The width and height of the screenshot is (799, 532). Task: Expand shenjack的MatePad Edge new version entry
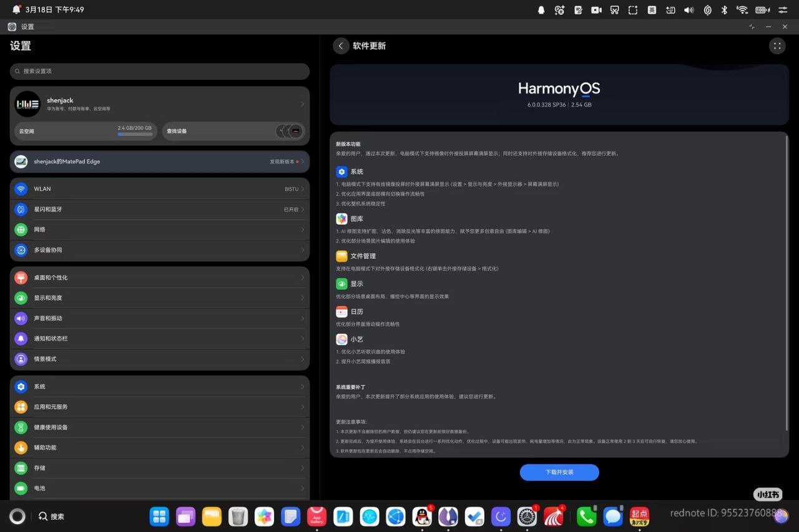160,162
